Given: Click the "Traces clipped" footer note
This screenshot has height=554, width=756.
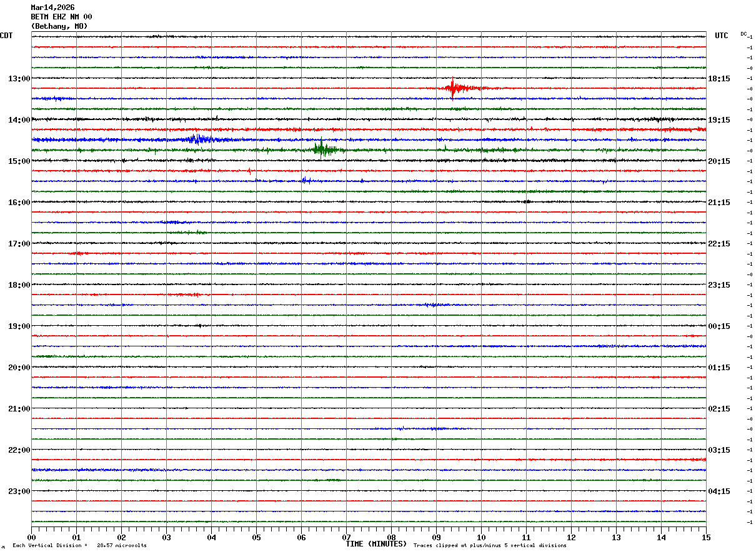Looking at the screenshot, I should click(x=490, y=546).
